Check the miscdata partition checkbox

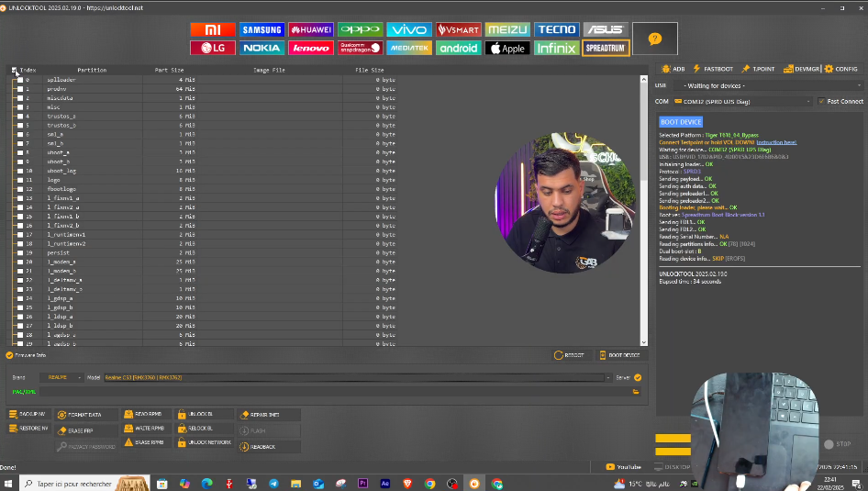point(20,98)
